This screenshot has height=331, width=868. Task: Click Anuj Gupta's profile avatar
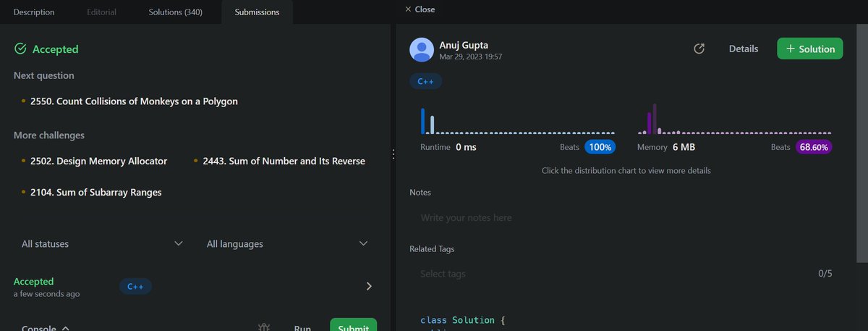[422, 50]
